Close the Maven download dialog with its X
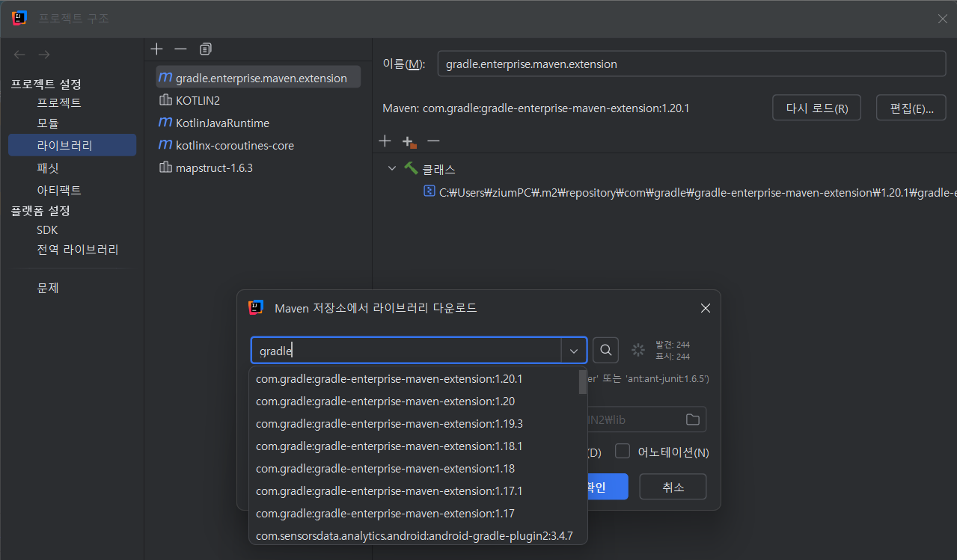 (x=705, y=308)
